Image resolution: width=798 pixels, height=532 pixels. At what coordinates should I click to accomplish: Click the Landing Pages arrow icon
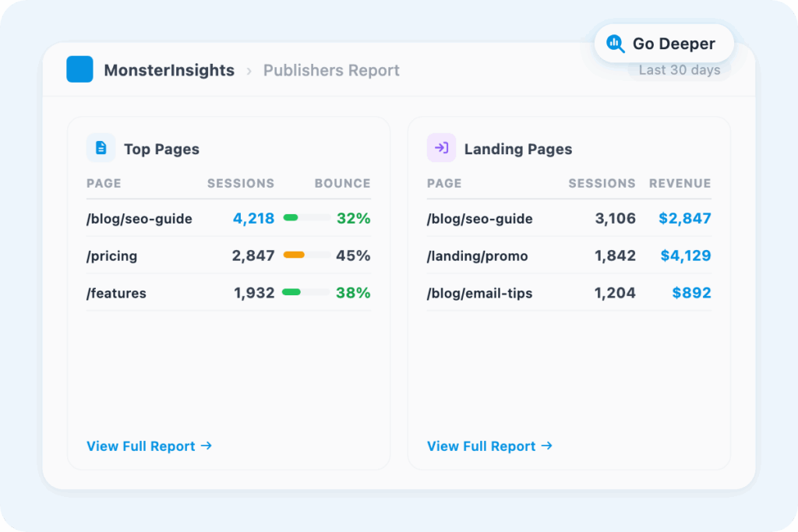(x=441, y=148)
